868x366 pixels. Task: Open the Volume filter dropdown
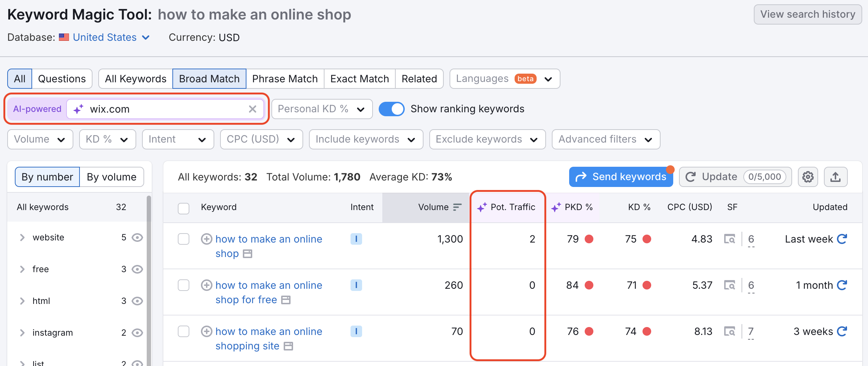pos(40,139)
